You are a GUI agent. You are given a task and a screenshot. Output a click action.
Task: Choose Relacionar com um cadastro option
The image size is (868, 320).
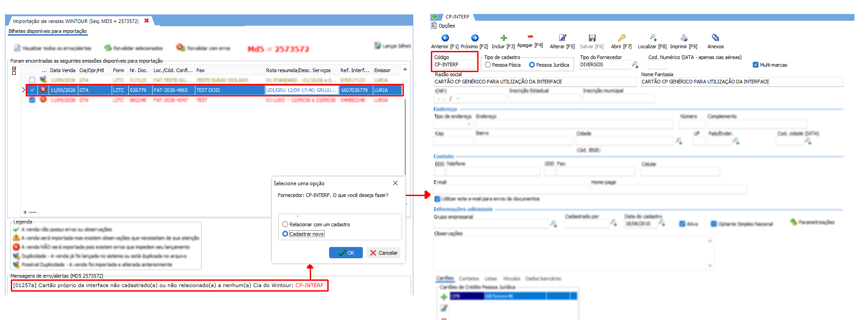[x=285, y=224]
